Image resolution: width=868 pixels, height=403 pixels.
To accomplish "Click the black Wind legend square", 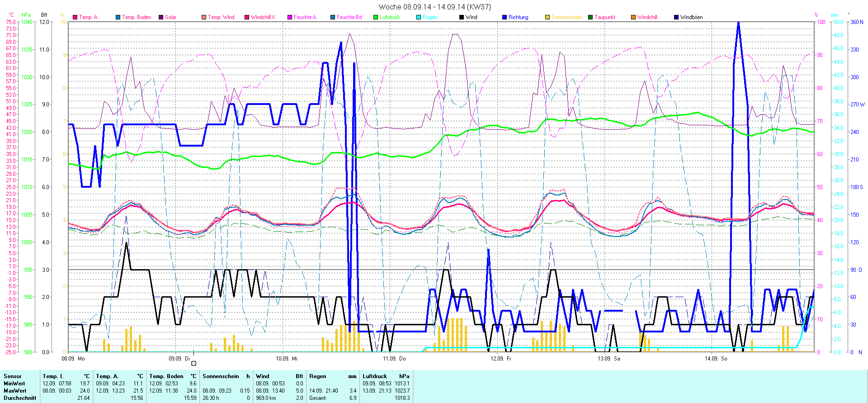I will [x=462, y=17].
